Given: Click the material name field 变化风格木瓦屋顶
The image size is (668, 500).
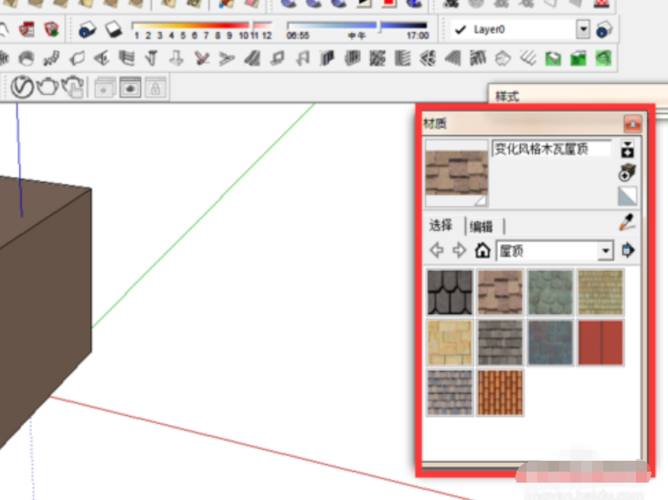Looking at the screenshot, I should point(551,149).
